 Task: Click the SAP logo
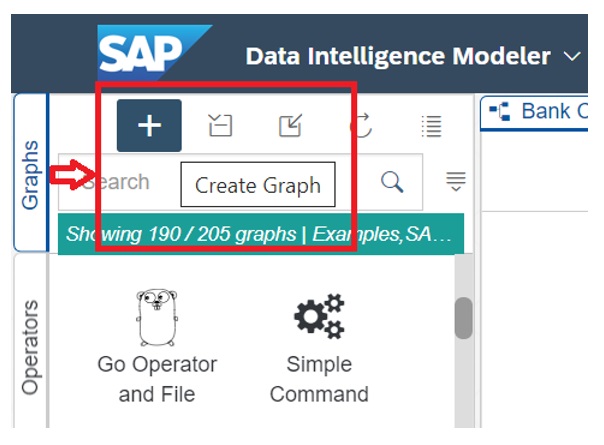pyautogui.click(x=153, y=54)
